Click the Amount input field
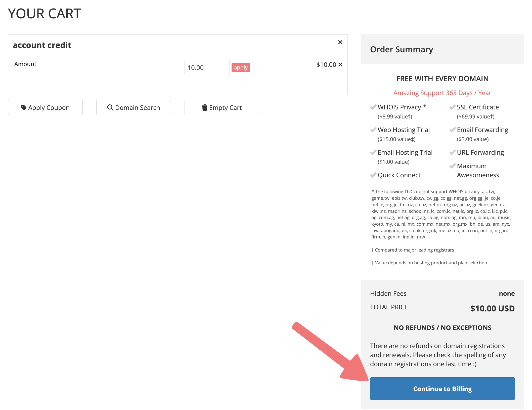Screen dimensions: 532x410 tap(207, 67)
